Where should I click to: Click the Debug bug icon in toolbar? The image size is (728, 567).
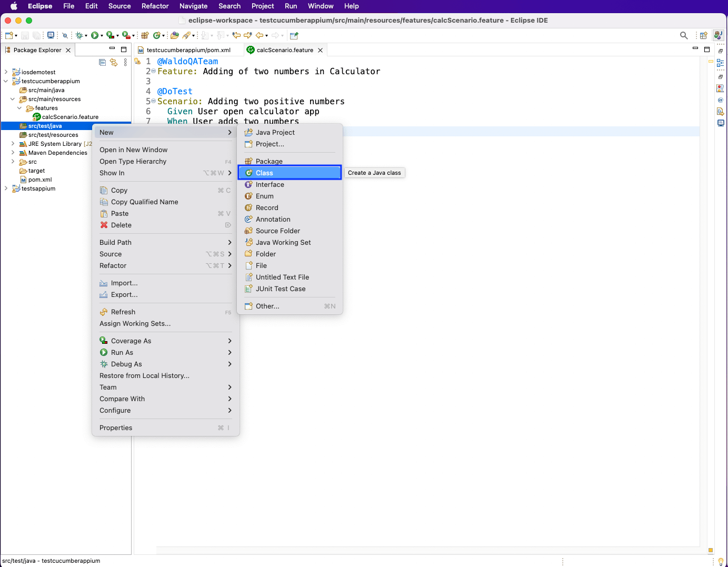pyautogui.click(x=79, y=36)
